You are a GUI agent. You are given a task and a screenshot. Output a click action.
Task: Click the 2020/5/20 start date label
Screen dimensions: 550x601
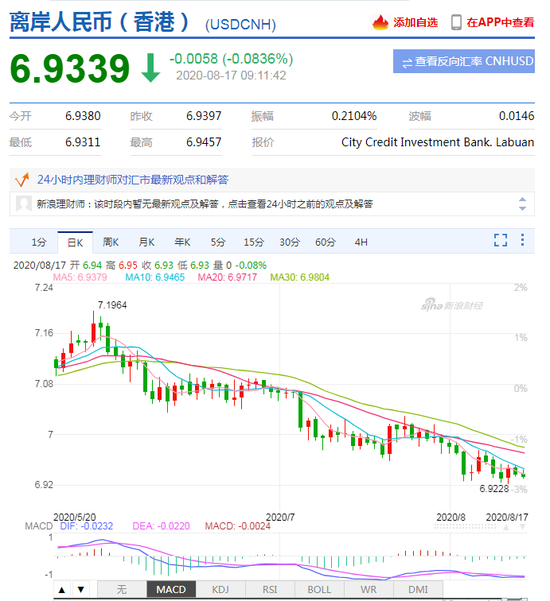pos(75,517)
